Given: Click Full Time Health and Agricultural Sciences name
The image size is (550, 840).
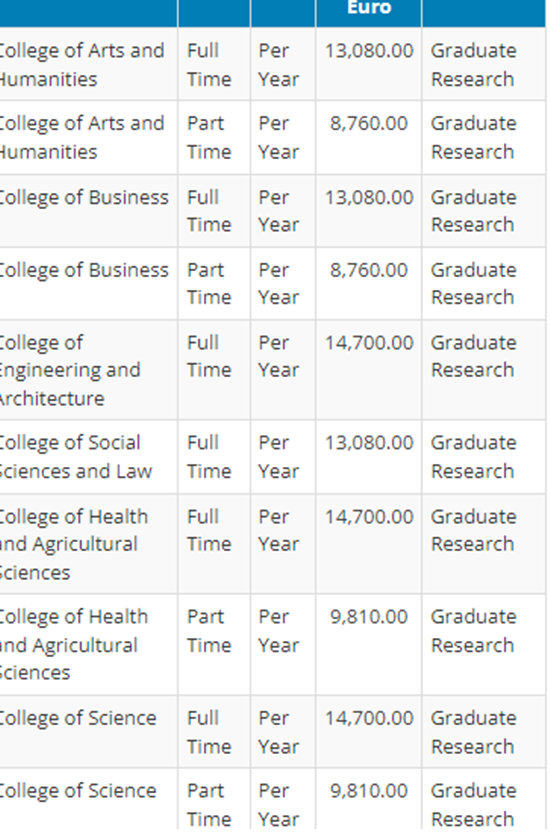Looking at the screenshot, I should [x=74, y=544].
